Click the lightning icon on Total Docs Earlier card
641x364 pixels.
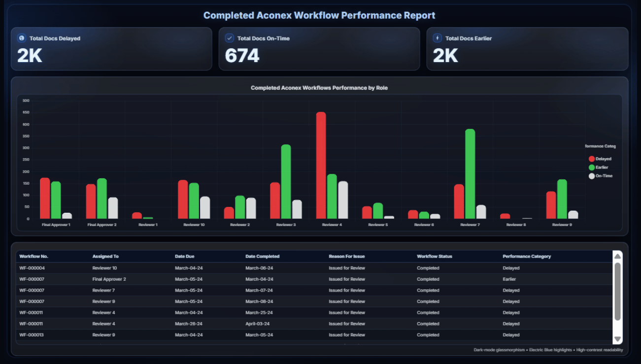438,38
